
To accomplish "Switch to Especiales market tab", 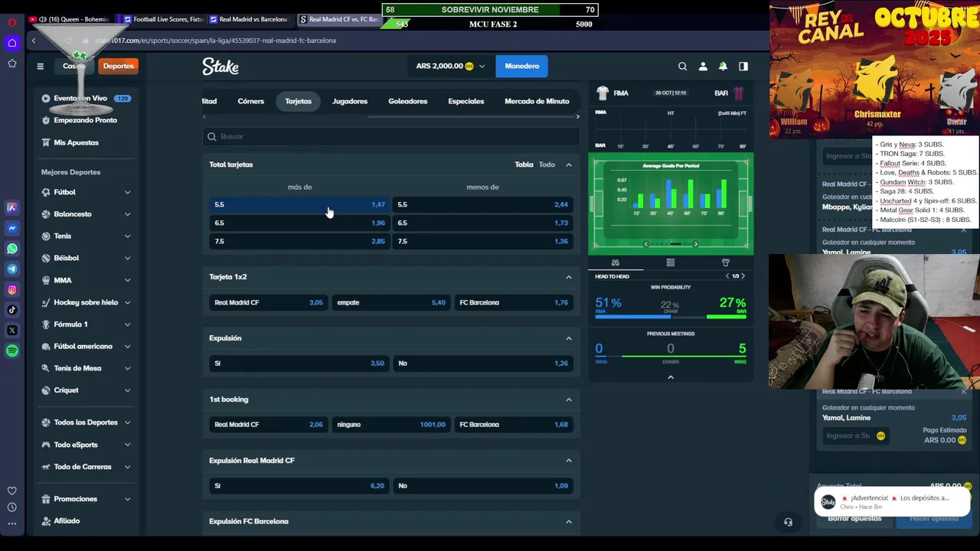I will click(465, 101).
